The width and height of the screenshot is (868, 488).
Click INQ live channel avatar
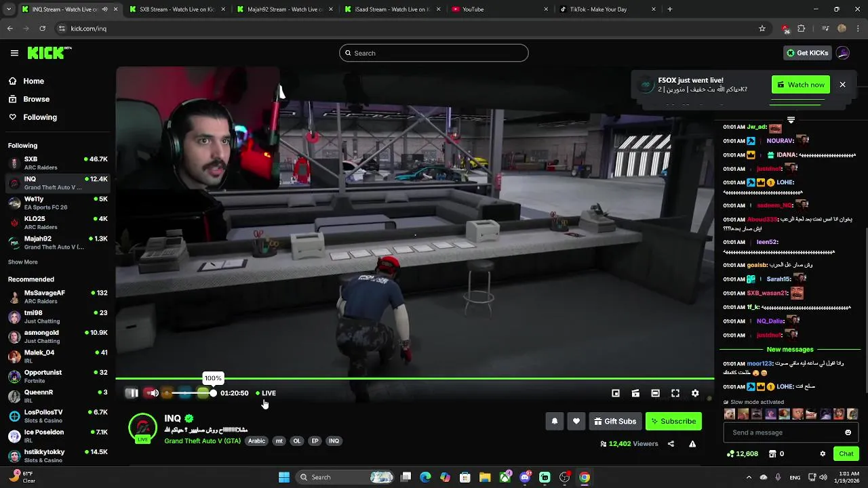point(142,428)
